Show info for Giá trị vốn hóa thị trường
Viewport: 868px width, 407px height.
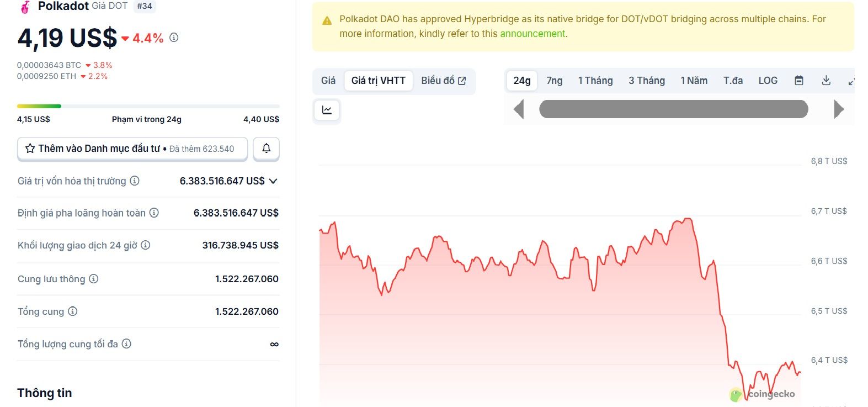pyautogui.click(x=135, y=181)
